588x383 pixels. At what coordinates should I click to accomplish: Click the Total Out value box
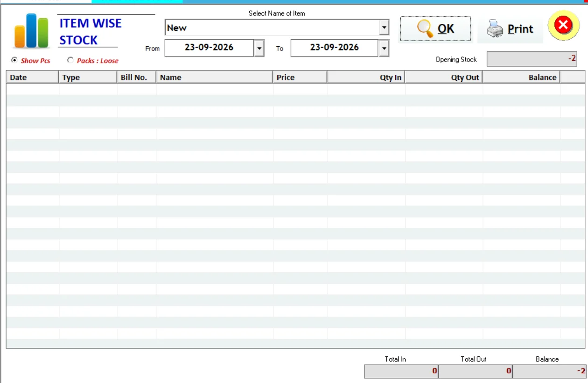point(476,371)
